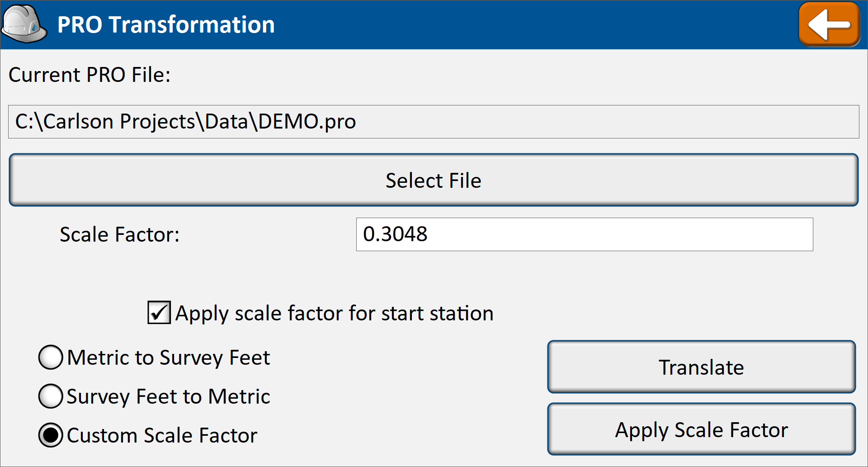Click the orange back arrow button
This screenshot has height=467, width=868.
pos(829,24)
